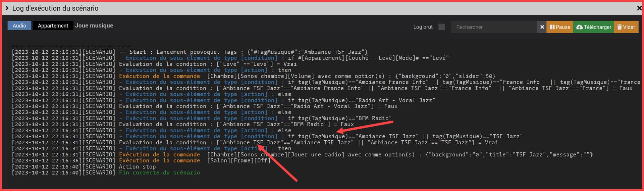
Task: Click the '"TSF Jazz"] = Vrai' evaluation line
Action: coord(255,142)
